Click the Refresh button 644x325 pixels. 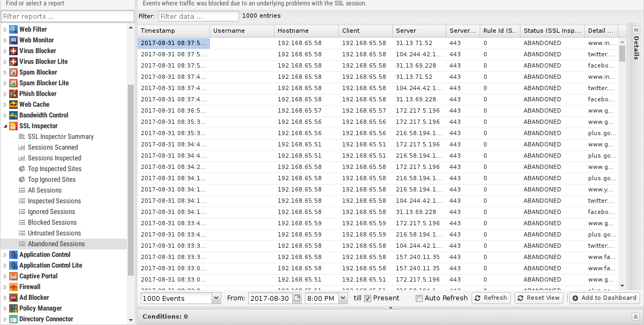(x=490, y=298)
